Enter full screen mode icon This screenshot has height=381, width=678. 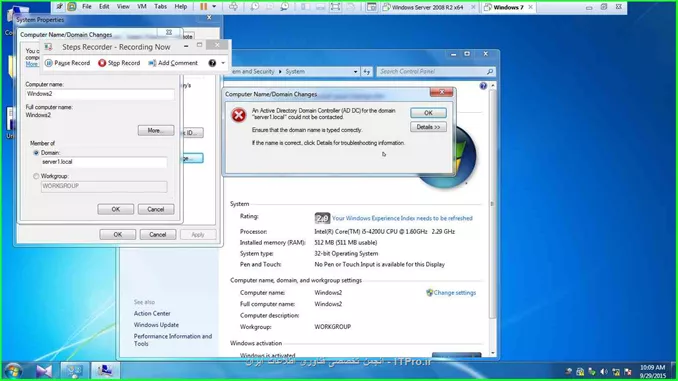[x=335, y=6]
